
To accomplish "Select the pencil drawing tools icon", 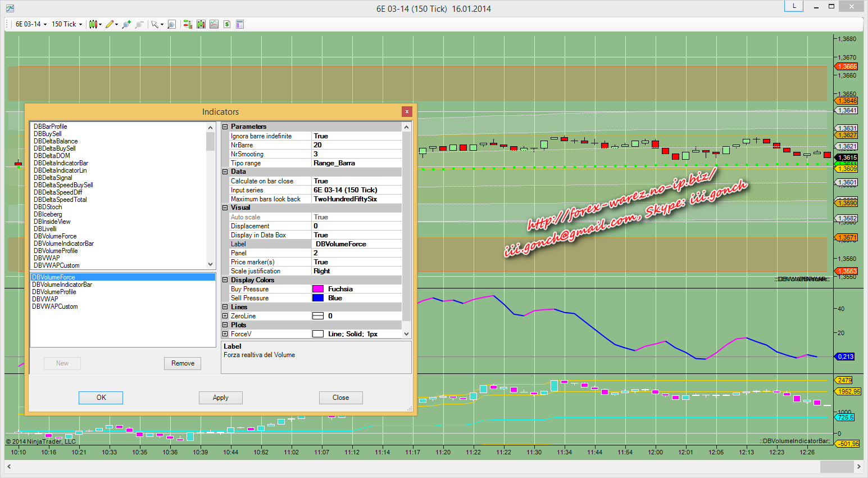I will 110,24.
